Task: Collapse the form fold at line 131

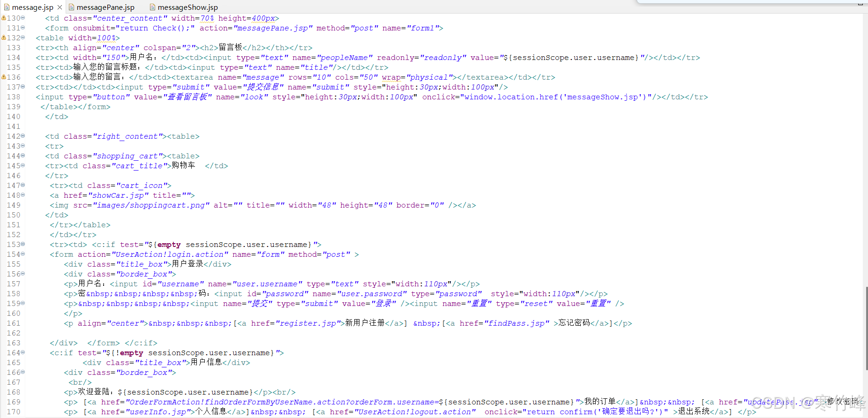Action: pos(22,28)
